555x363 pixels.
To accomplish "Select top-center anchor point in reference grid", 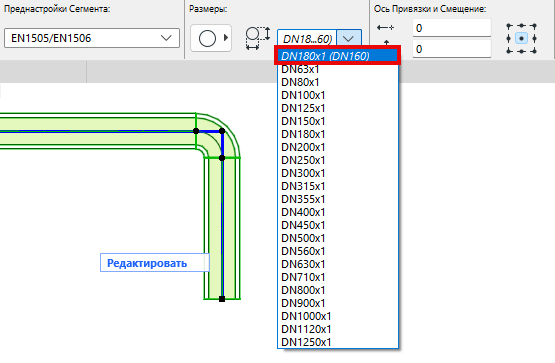I will [521, 26].
